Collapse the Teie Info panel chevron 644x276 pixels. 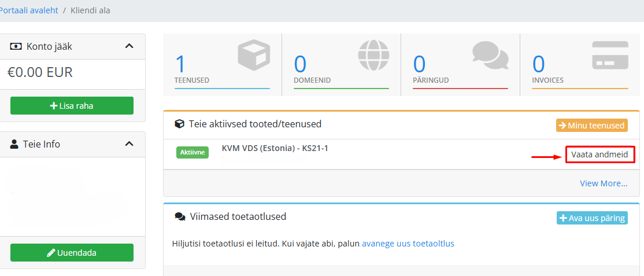pos(129,144)
